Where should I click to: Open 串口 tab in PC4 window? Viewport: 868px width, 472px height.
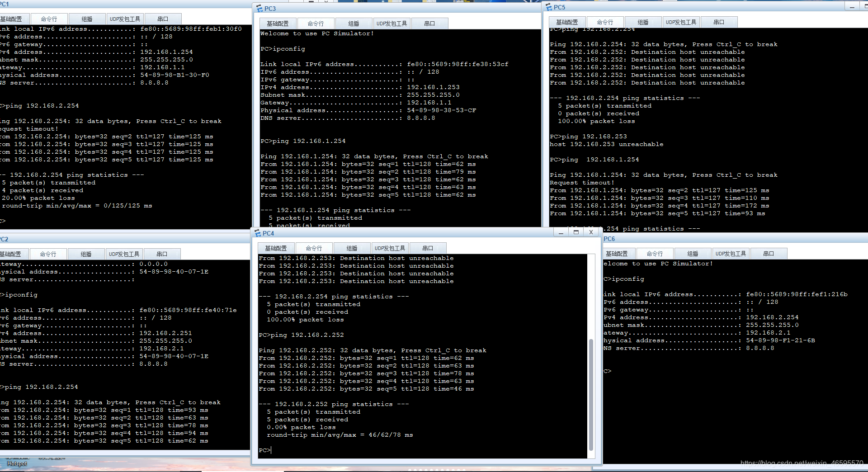tap(428, 248)
